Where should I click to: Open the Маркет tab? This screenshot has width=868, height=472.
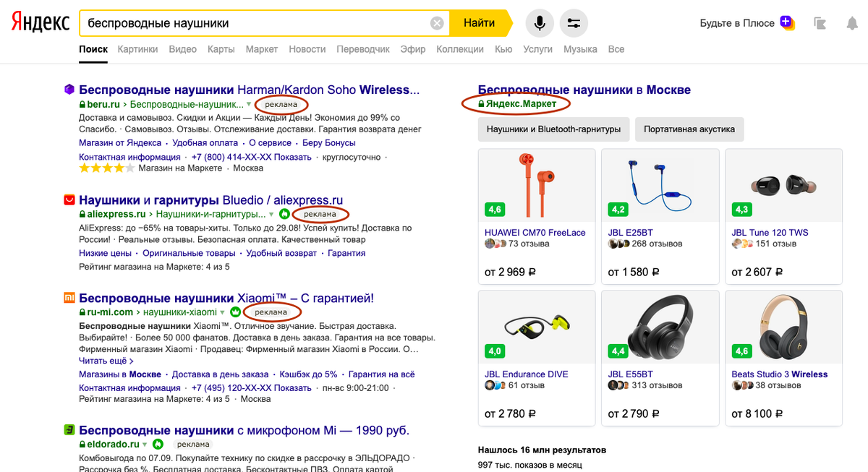[x=261, y=49]
